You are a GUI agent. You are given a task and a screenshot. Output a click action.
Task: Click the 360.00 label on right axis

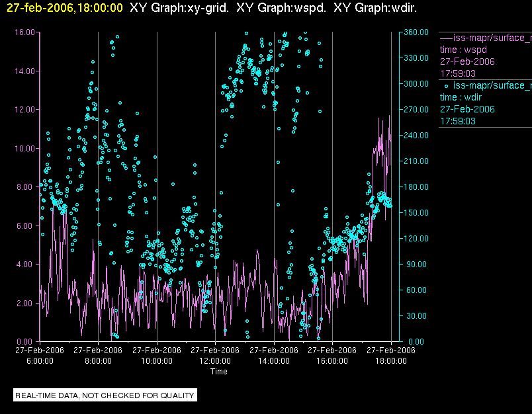coord(416,32)
